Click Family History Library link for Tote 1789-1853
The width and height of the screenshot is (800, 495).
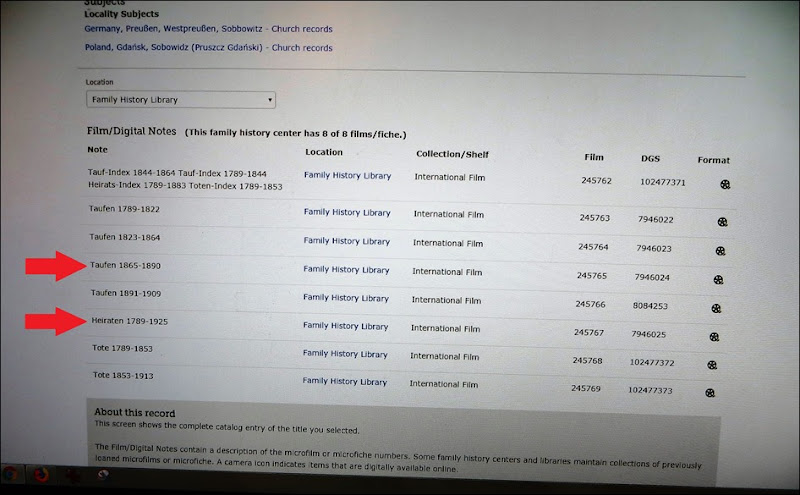pyautogui.click(x=345, y=354)
